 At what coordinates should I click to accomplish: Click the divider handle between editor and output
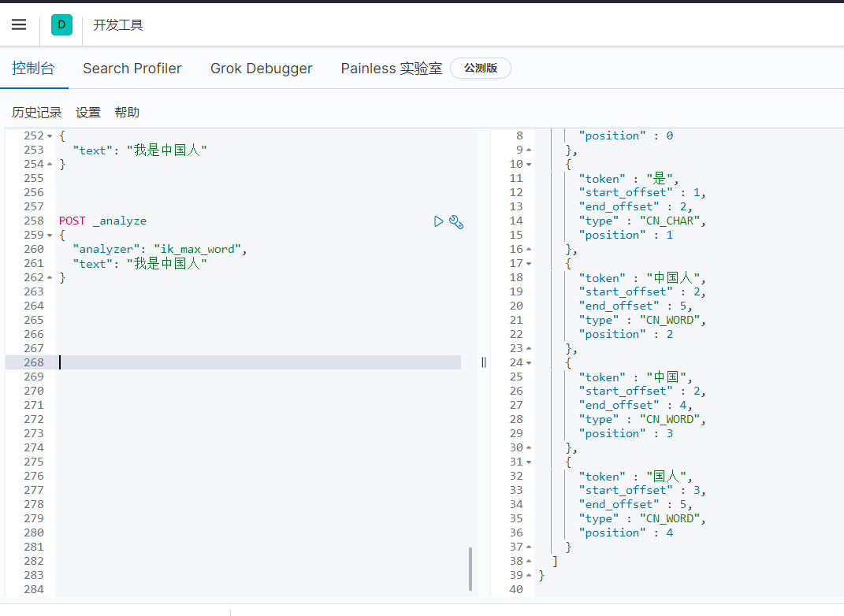coord(483,362)
